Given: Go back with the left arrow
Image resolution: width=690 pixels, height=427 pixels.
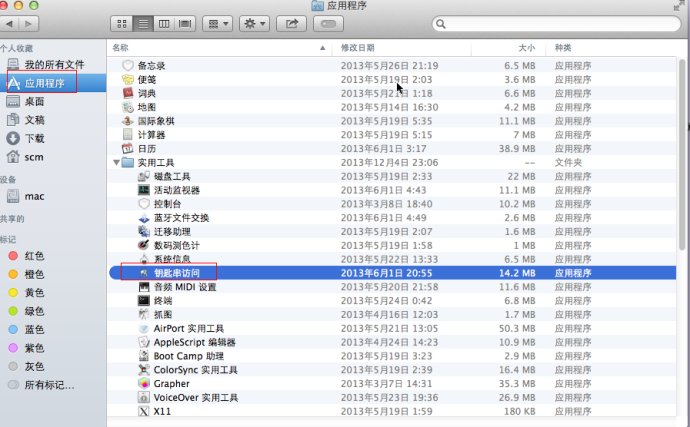Looking at the screenshot, I should [x=9, y=24].
